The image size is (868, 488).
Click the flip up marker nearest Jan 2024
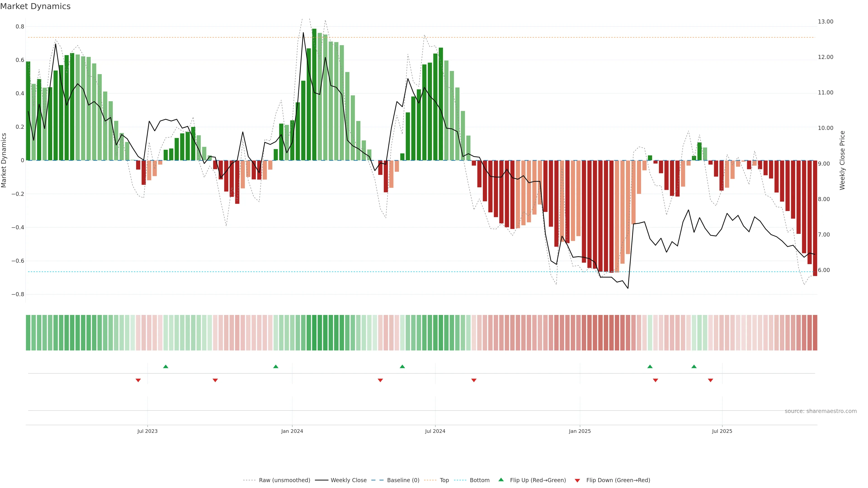(x=276, y=366)
